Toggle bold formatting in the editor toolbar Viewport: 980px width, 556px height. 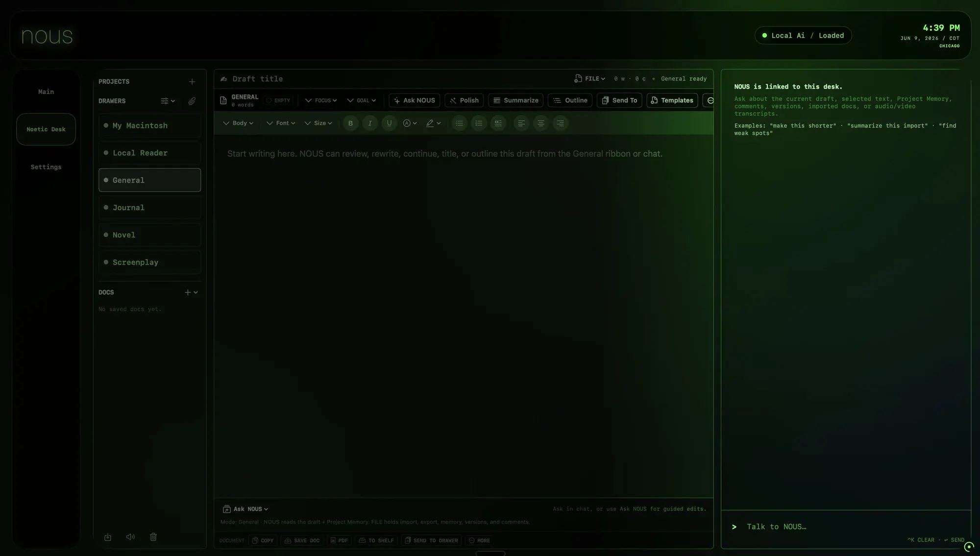tap(350, 123)
